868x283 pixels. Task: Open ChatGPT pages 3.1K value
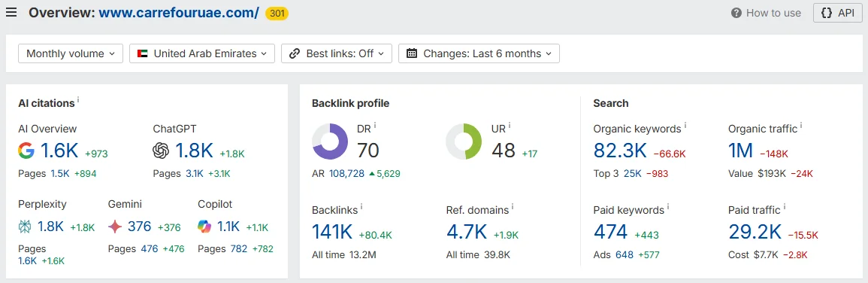(x=195, y=174)
